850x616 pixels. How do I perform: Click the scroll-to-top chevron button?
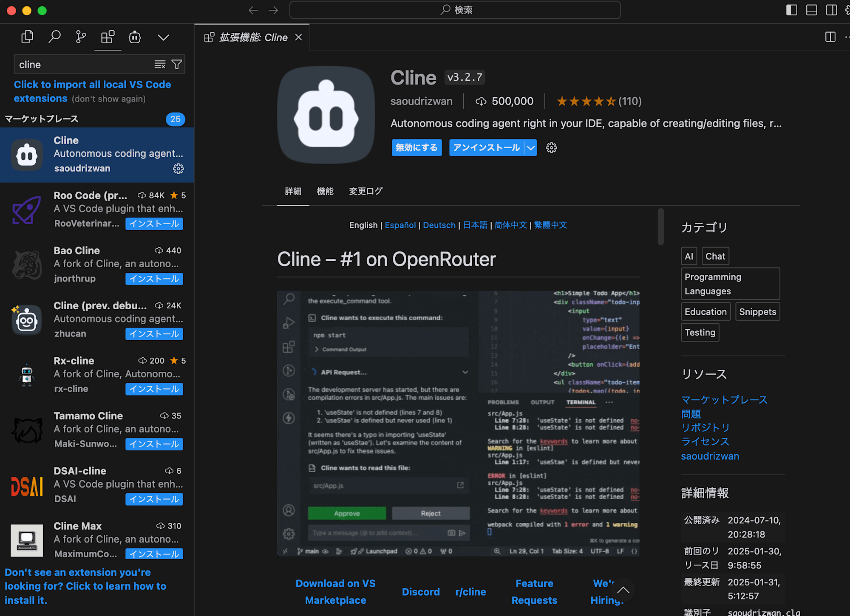coord(623,590)
